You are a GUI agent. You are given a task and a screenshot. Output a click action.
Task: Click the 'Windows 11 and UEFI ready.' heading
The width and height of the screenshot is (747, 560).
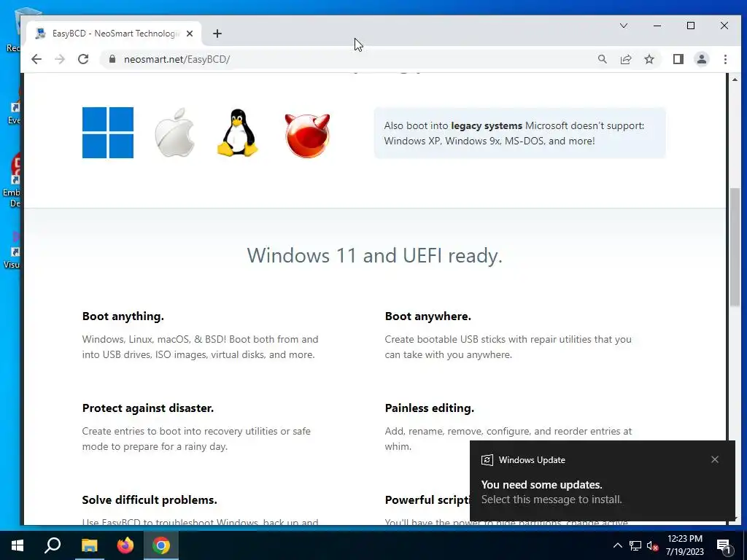pyautogui.click(x=374, y=256)
